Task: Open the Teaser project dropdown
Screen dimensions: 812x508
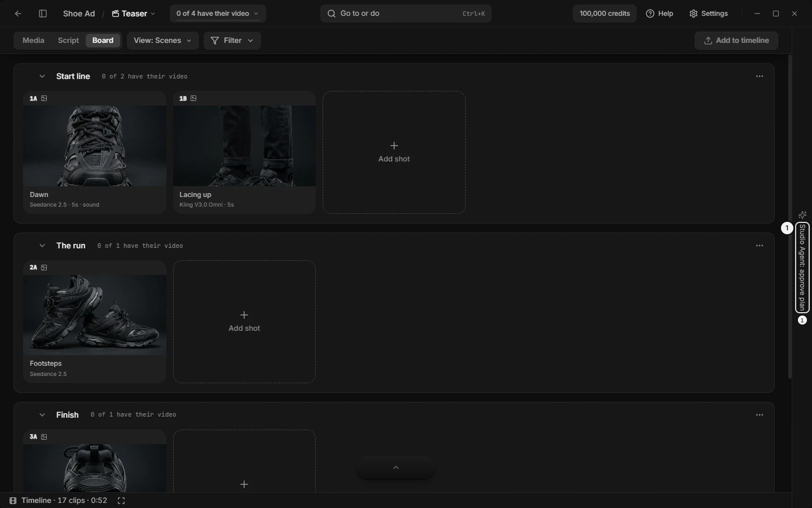Action: click(x=134, y=14)
